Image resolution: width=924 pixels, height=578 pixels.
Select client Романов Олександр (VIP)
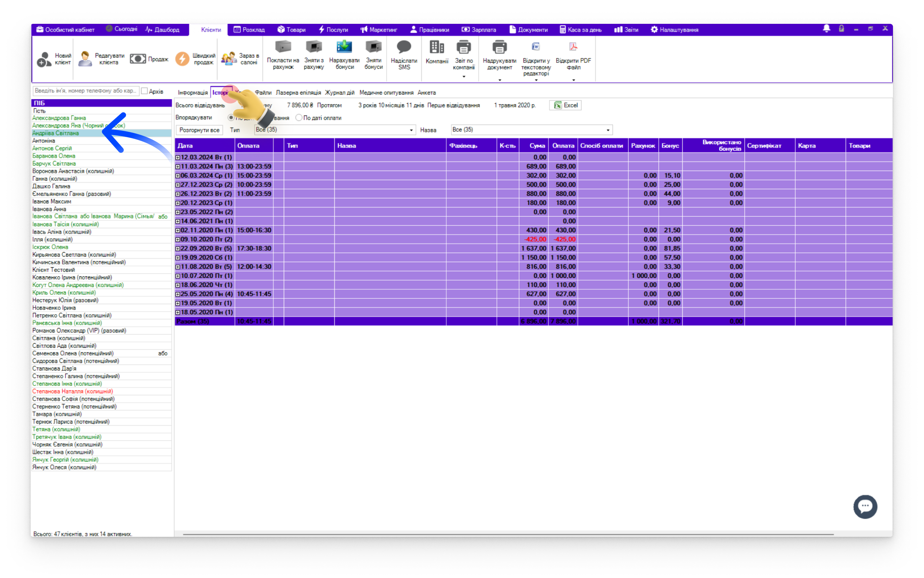point(101,331)
